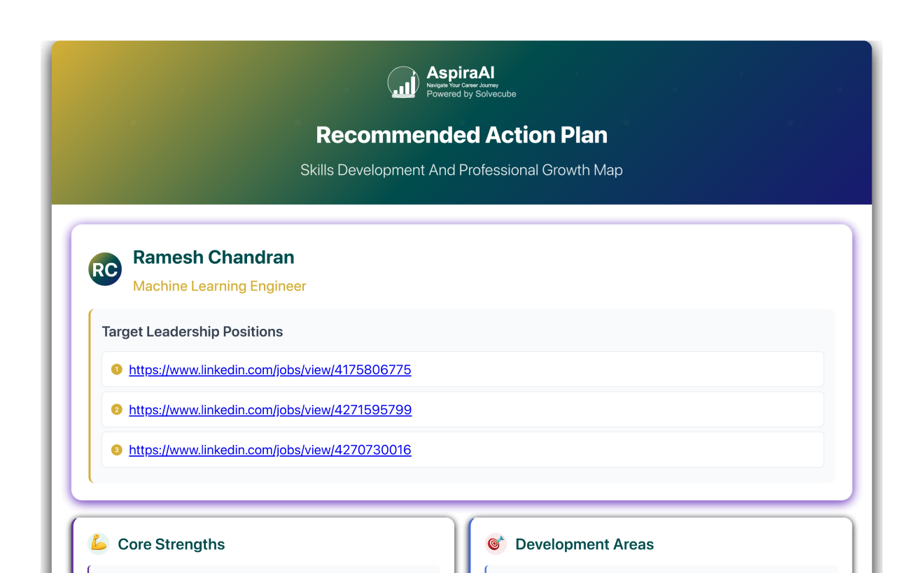Click the RC avatar circle
The height and width of the screenshot is (573, 924).
pyautogui.click(x=105, y=269)
